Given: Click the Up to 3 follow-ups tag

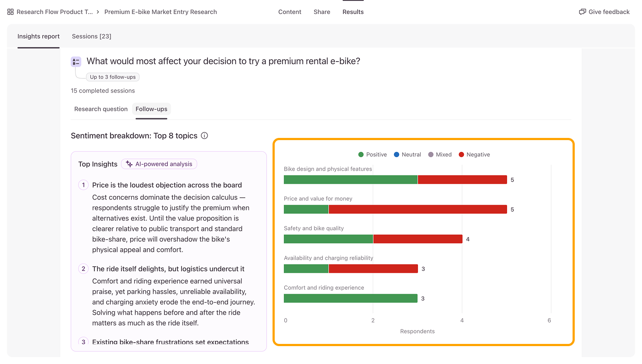Looking at the screenshot, I should click(113, 77).
